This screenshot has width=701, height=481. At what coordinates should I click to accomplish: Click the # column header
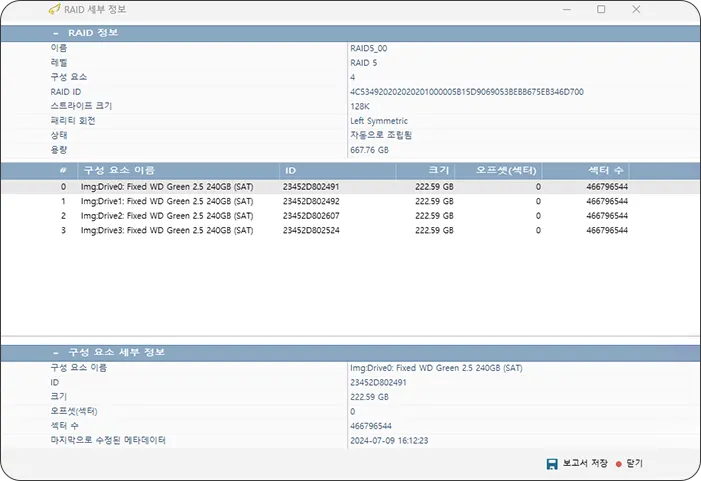point(63,170)
